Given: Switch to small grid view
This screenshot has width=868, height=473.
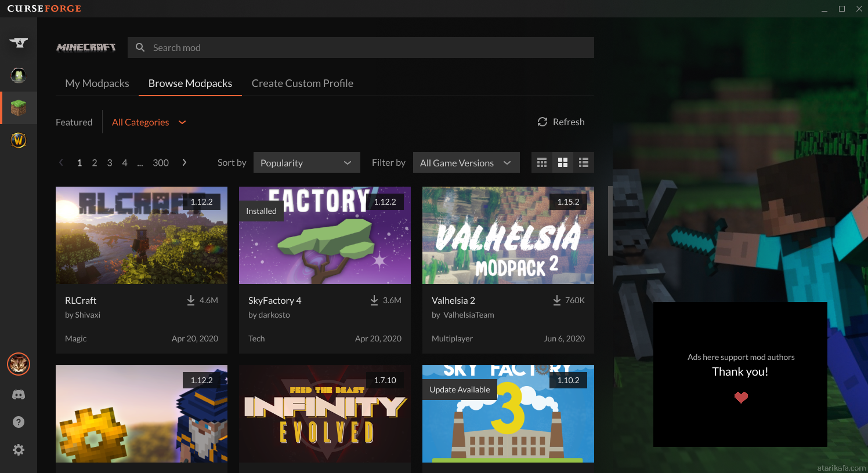Looking at the screenshot, I should pos(542,163).
